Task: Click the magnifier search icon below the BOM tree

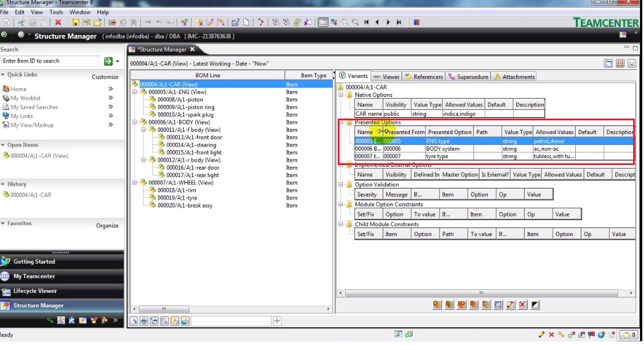Action: pos(164,320)
